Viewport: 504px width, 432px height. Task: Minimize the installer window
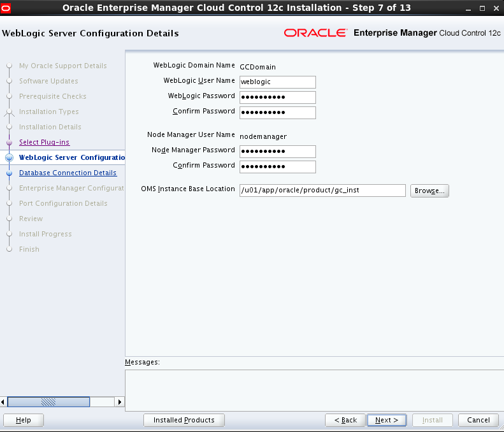(468, 9)
